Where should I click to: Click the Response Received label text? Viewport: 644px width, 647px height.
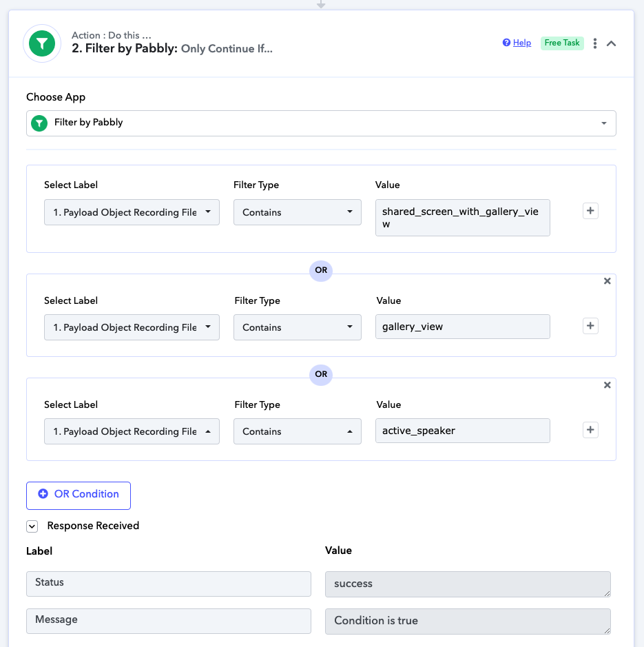pos(93,526)
